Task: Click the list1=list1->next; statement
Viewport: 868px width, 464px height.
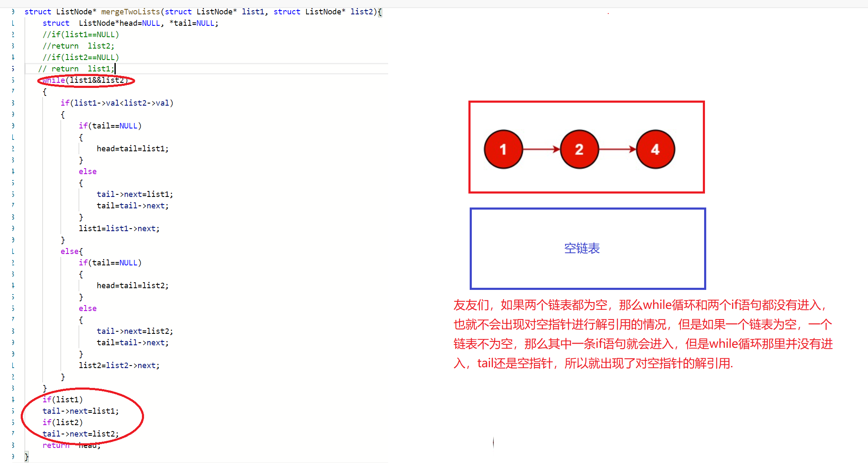Action: point(119,229)
